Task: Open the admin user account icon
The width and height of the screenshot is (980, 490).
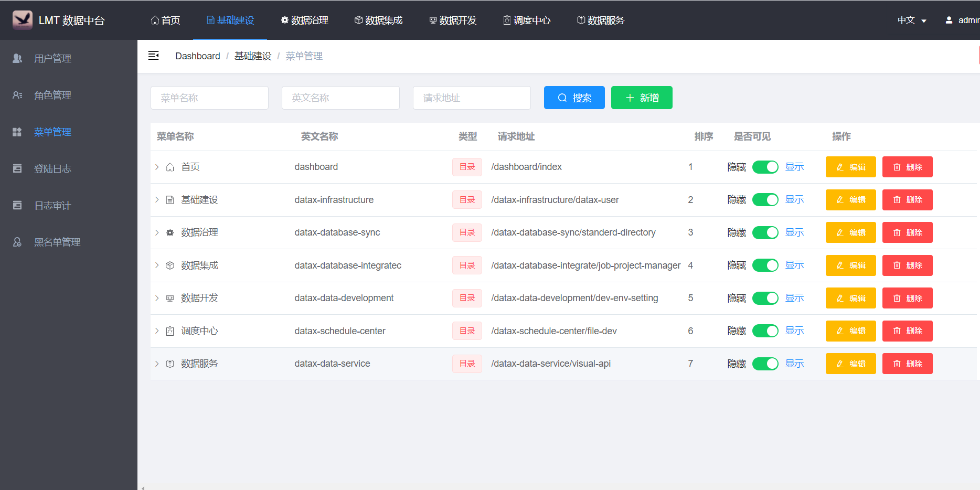Action: click(949, 20)
